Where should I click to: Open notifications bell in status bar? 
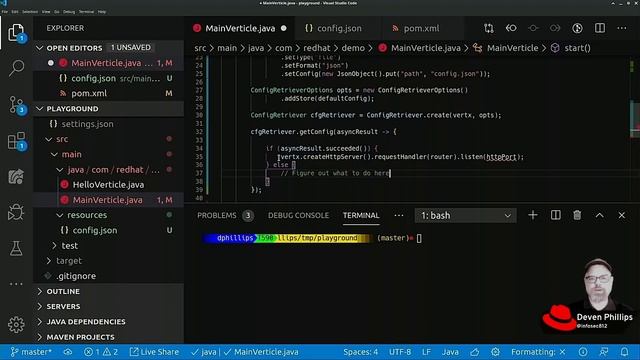[x=624, y=352]
